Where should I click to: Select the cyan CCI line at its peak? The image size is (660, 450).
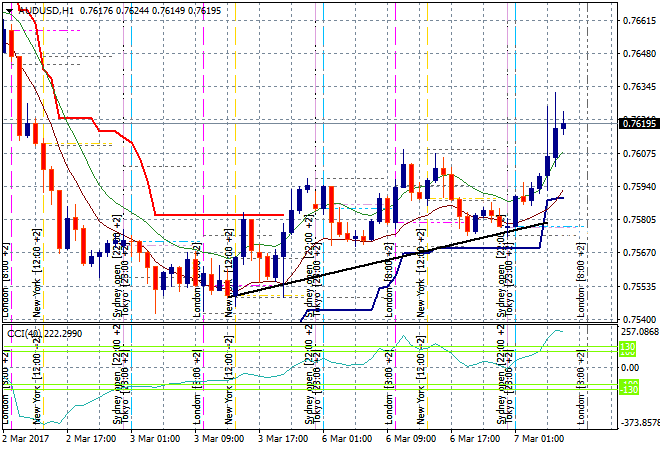click(558, 329)
